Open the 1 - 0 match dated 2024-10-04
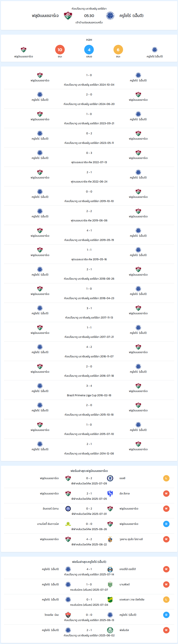The height and width of the screenshot is (644, 178). pos(89,79)
